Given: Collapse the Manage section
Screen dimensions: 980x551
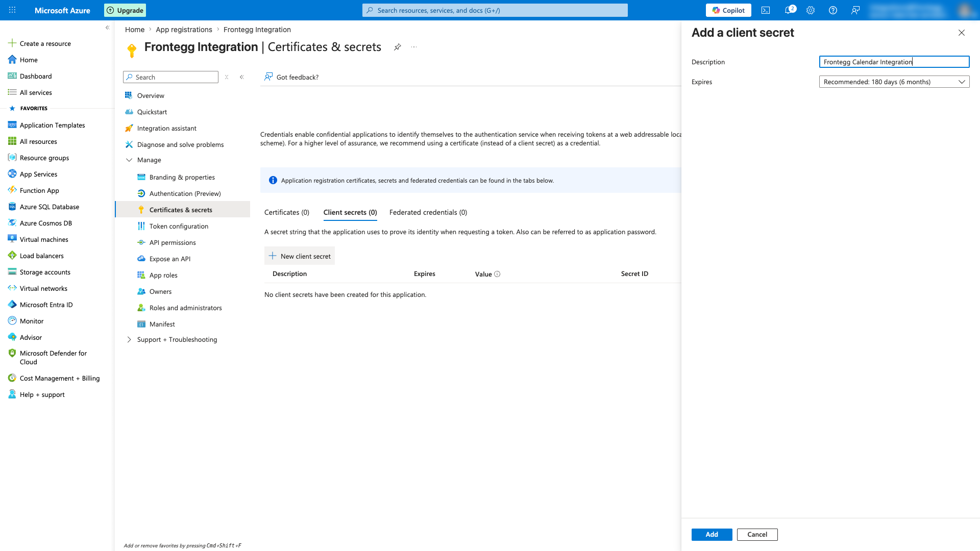Looking at the screenshot, I should [129, 160].
